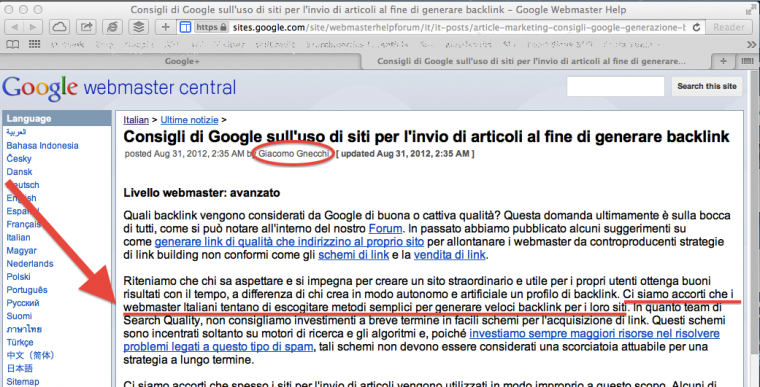
Task: Select Italian in the sidebar
Action: (x=18, y=237)
